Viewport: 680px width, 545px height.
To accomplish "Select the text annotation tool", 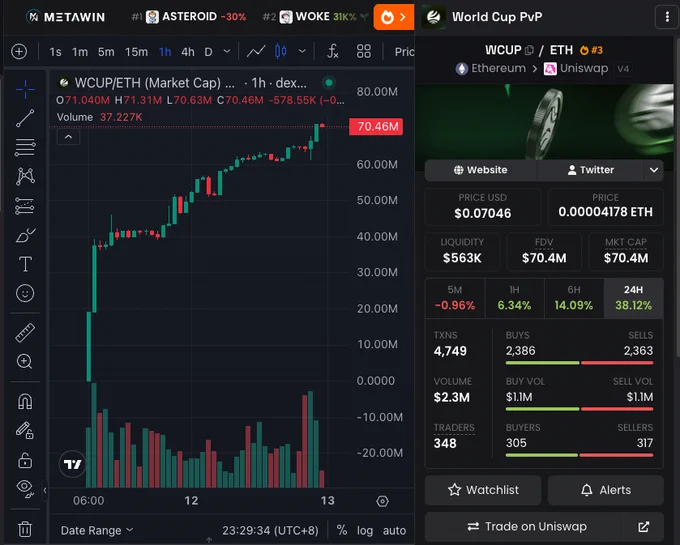I will 25,264.
